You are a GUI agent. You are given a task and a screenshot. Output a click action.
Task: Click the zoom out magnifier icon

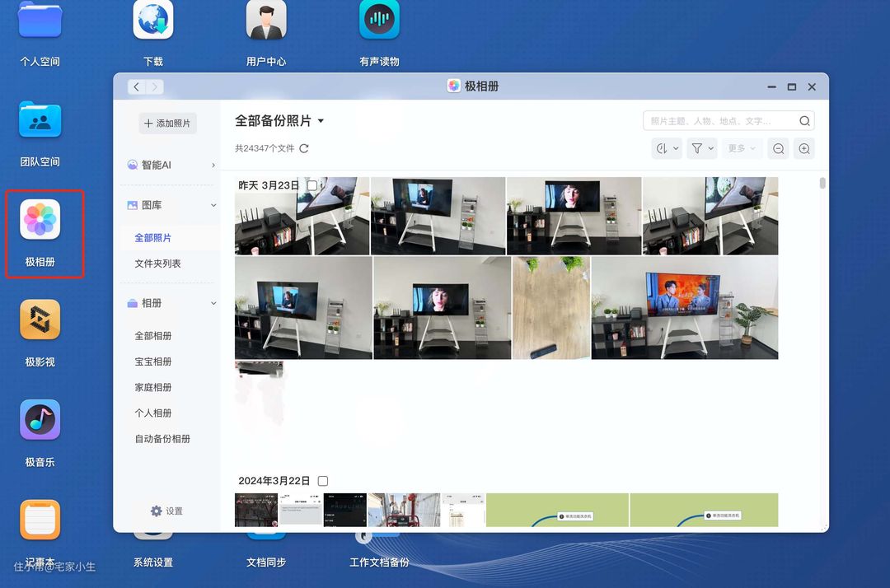[x=777, y=148]
